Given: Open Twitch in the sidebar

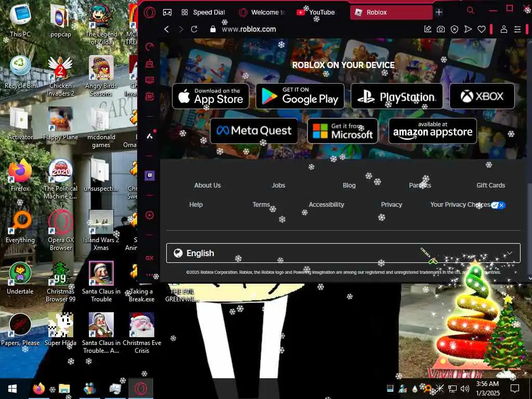Looking at the screenshot, I should coord(150,176).
